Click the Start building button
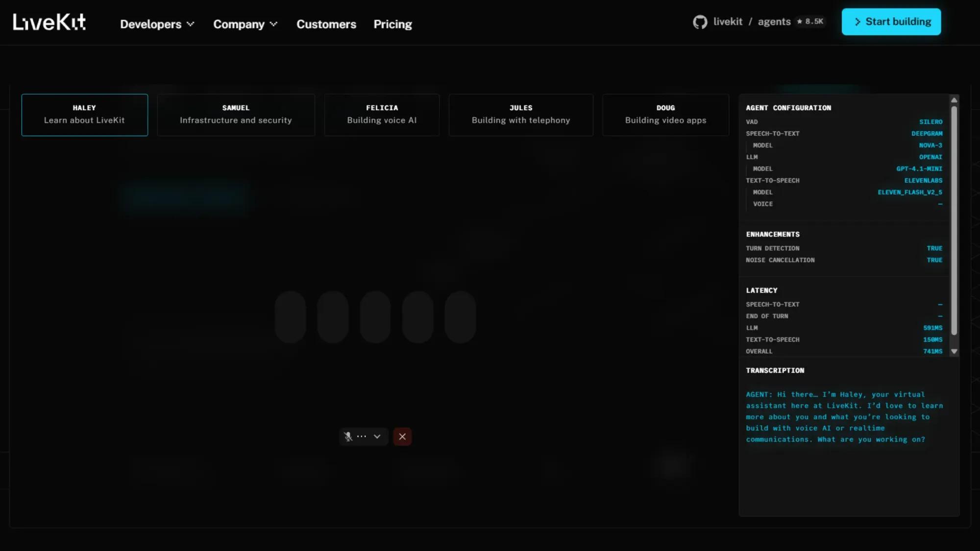The height and width of the screenshot is (551, 980). 891,22
